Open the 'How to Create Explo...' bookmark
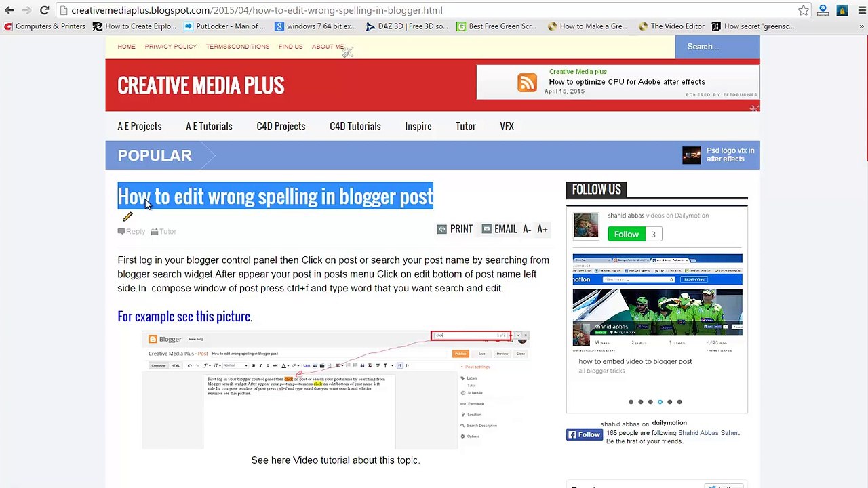 pyautogui.click(x=134, y=26)
